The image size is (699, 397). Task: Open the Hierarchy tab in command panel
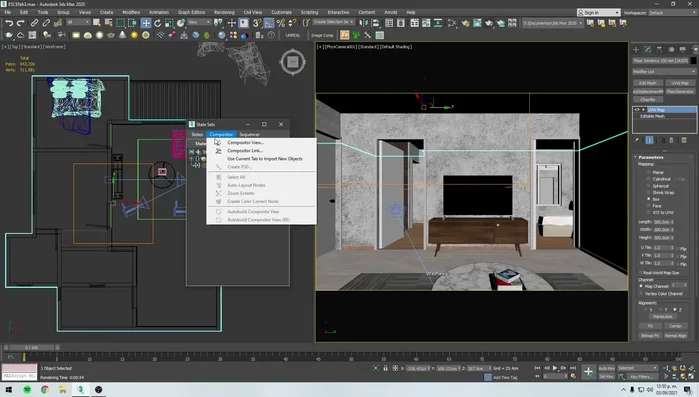click(x=659, y=49)
